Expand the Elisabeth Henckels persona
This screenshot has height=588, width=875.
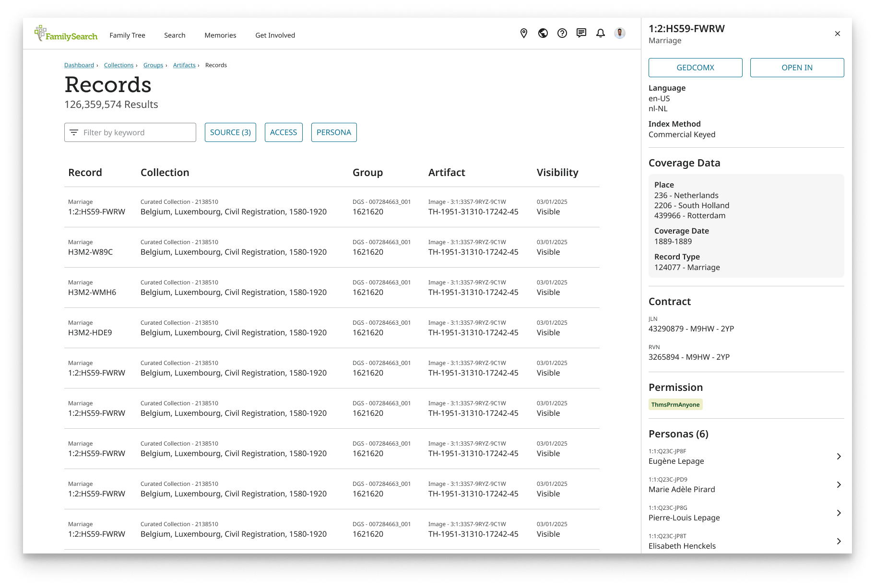click(x=839, y=541)
